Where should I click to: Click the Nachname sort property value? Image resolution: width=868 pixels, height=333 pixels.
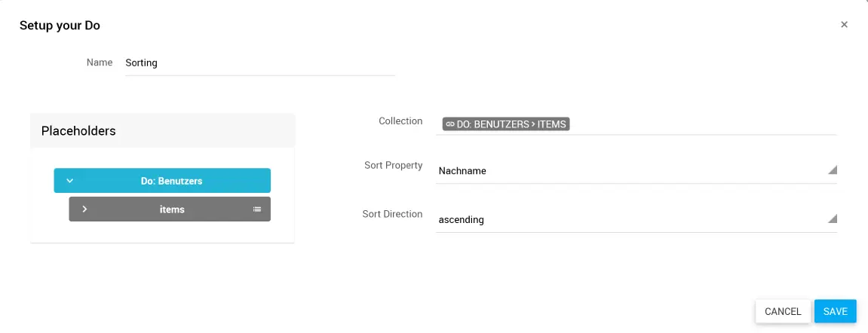[462, 171]
